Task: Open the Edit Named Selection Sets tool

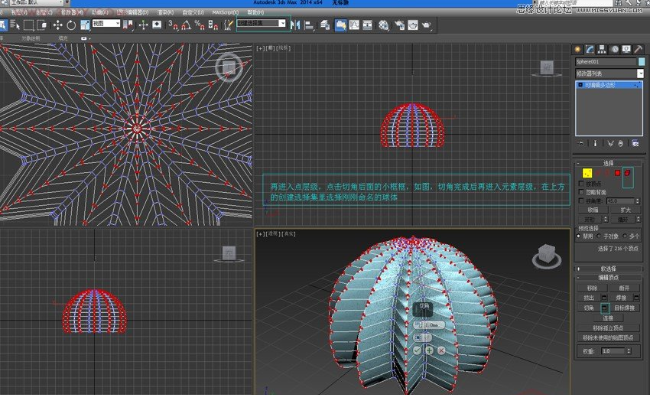Action: [228, 25]
